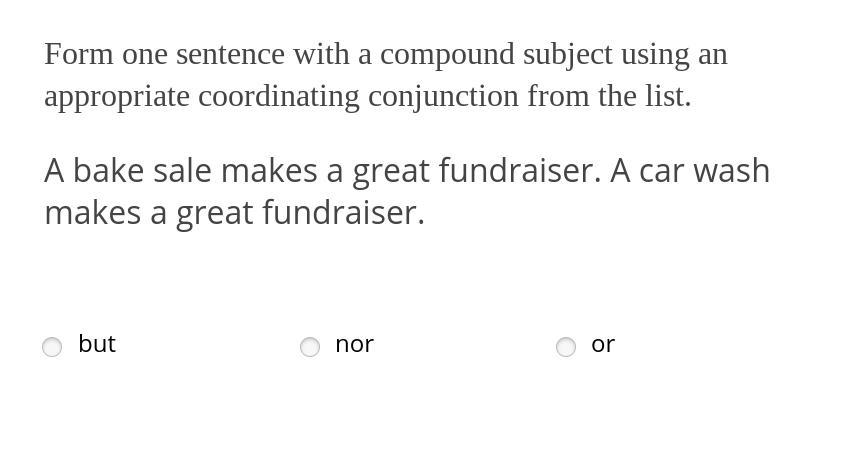Image resolution: width=852 pixels, height=461 pixels.
Task: Click the words "A car wash"
Action: pos(690,171)
